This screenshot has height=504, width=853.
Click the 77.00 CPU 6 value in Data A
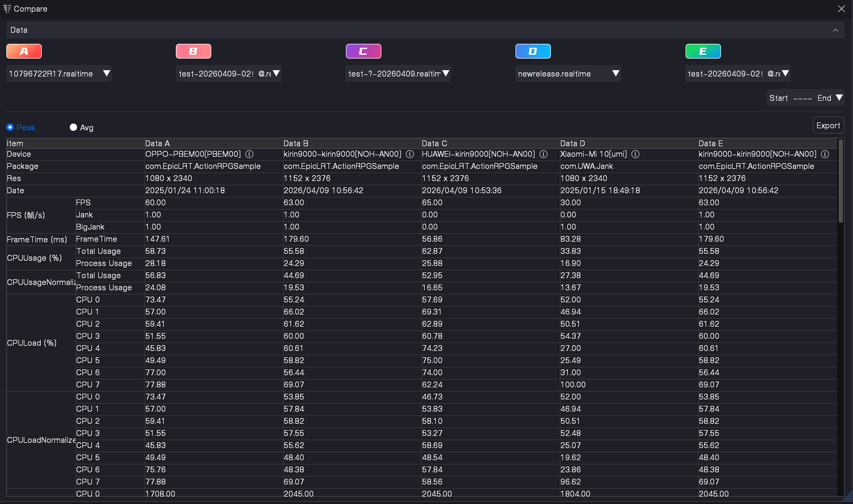click(x=155, y=373)
